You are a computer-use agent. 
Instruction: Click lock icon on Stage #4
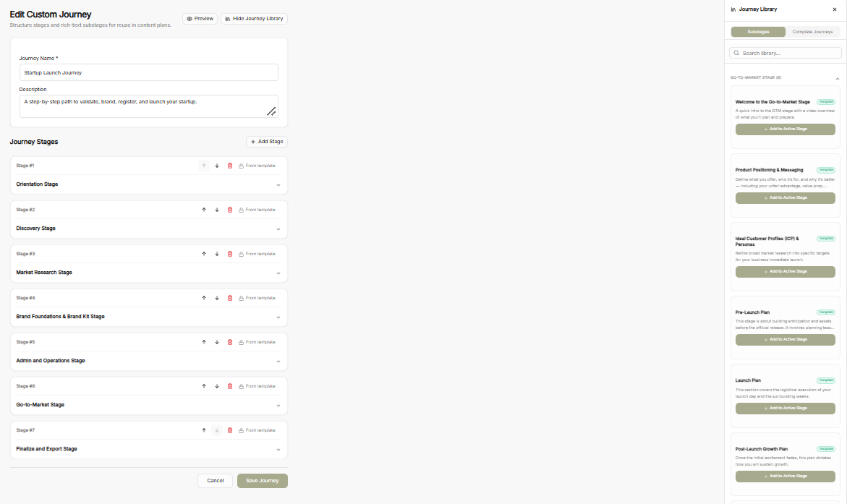tap(241, 298)
